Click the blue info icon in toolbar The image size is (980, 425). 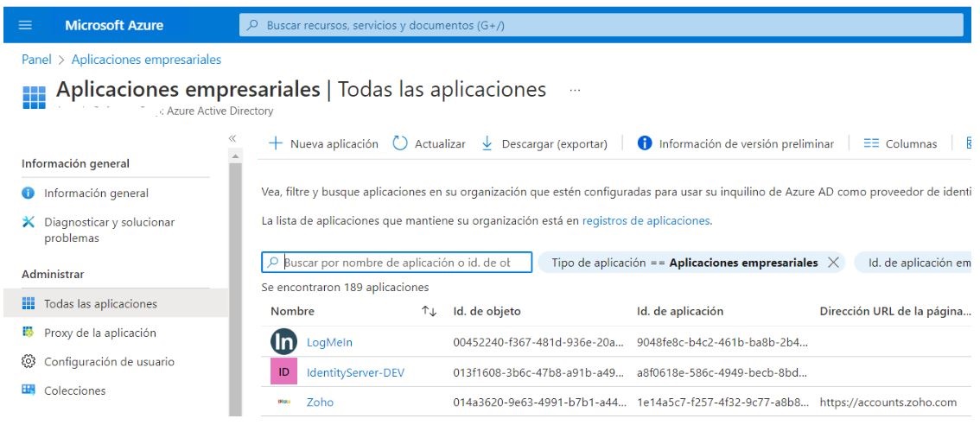click(645, 143)
